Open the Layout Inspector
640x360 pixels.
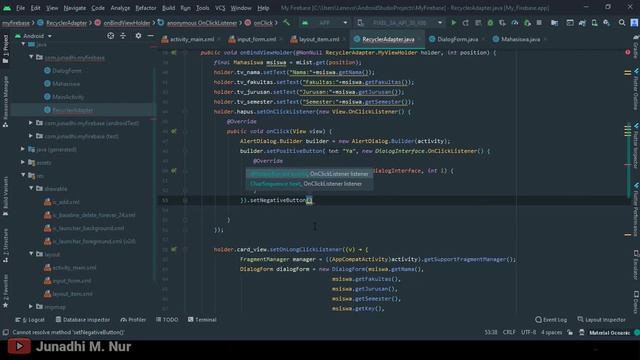pos(601,320)
